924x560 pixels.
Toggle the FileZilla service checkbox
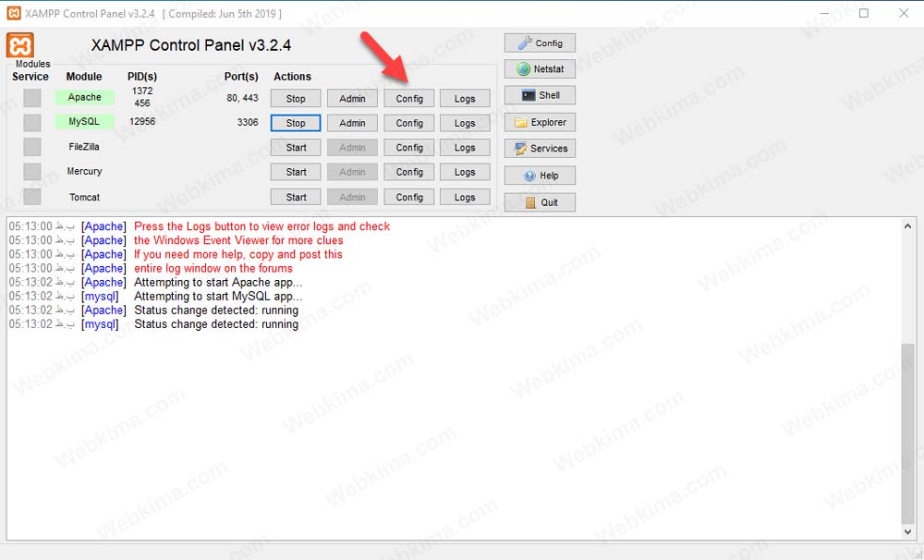[31, 147]
